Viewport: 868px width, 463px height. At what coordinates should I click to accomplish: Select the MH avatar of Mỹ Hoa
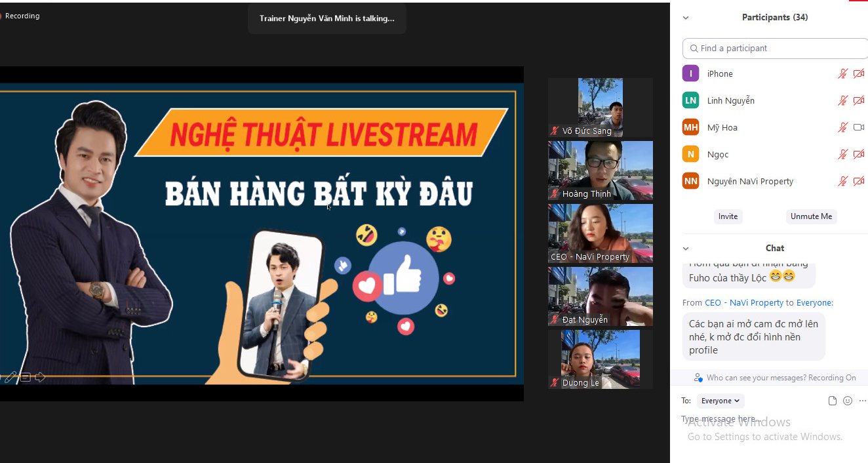click(690, 127)
